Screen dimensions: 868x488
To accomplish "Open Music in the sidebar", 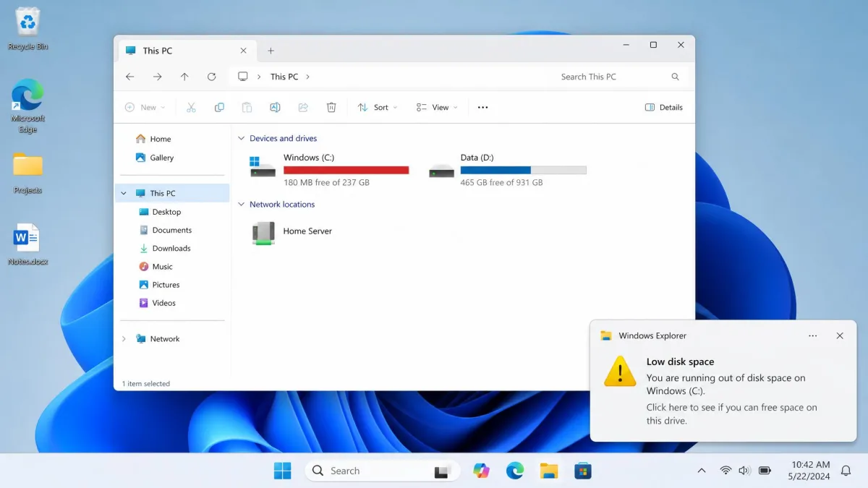I will (156, 266).
